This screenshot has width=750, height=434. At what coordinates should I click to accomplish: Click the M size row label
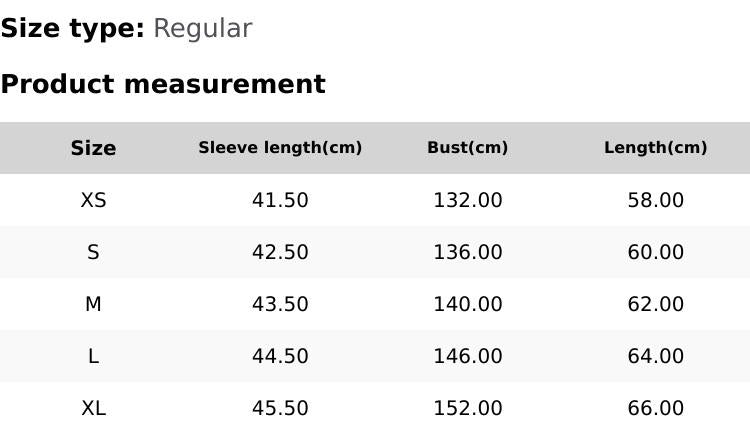(x=93, y=304)
